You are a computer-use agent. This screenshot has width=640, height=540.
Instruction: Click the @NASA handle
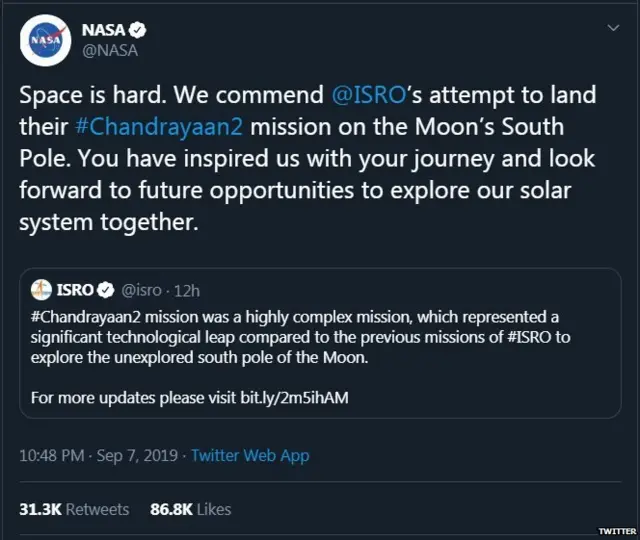tap(109, 49)
